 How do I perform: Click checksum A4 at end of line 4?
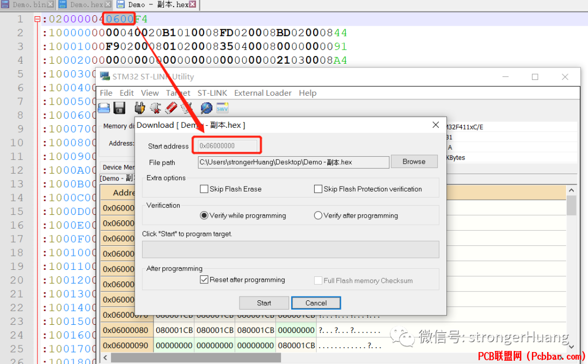[340, 60]
